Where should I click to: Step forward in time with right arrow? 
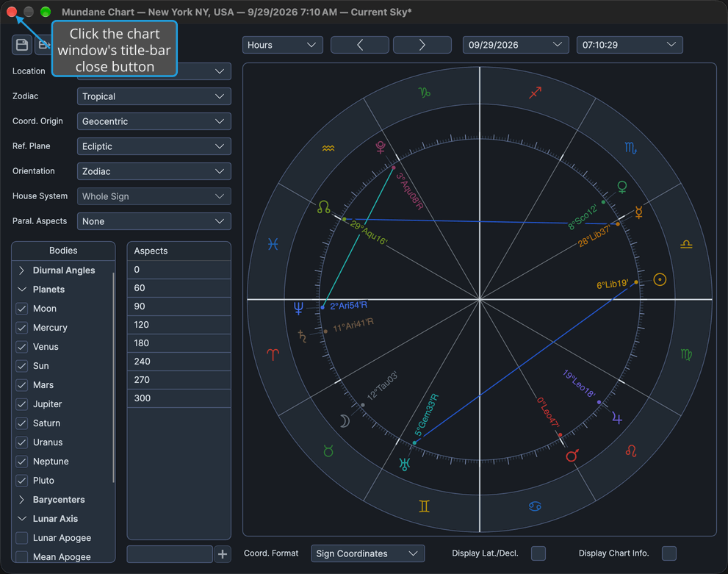(x=422, y=45)
